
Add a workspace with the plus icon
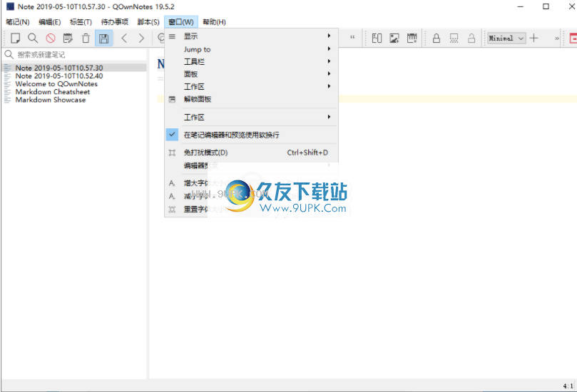click(534, 38)
